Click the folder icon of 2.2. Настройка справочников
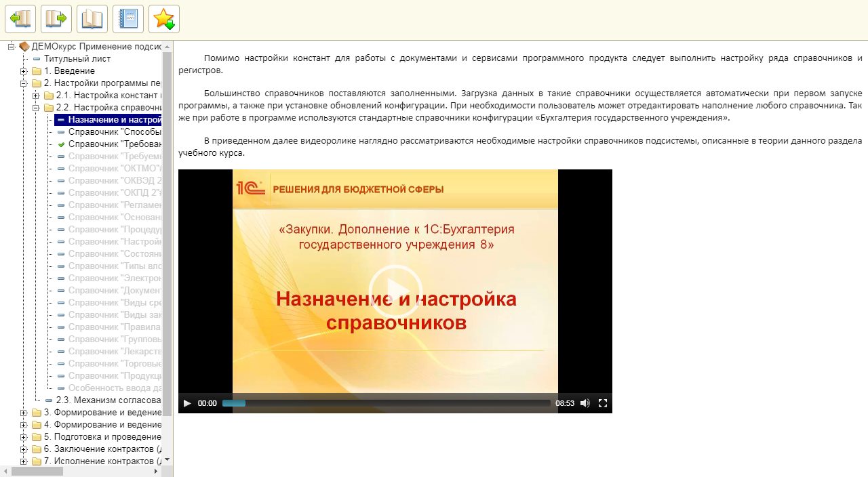The image size is (868, 477). pyautogui.click(x=49, y=108)
